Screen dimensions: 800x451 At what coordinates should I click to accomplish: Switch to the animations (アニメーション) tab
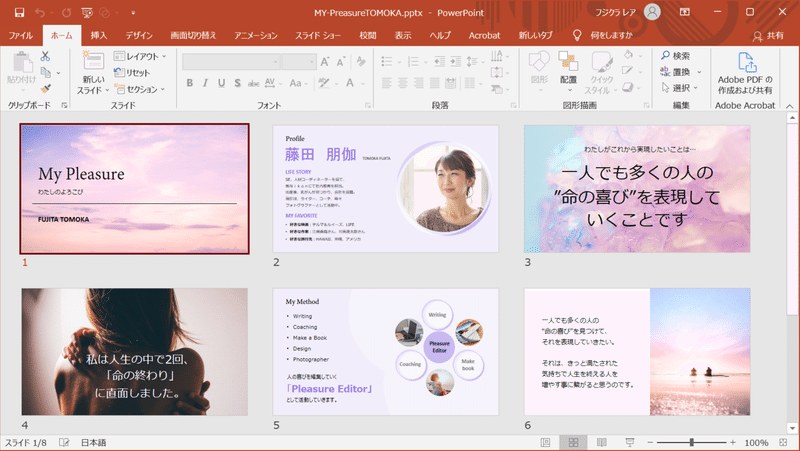tap(256, 35)
